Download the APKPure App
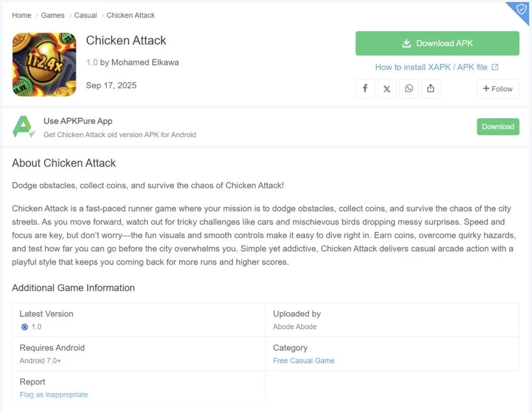 [498, 126]
